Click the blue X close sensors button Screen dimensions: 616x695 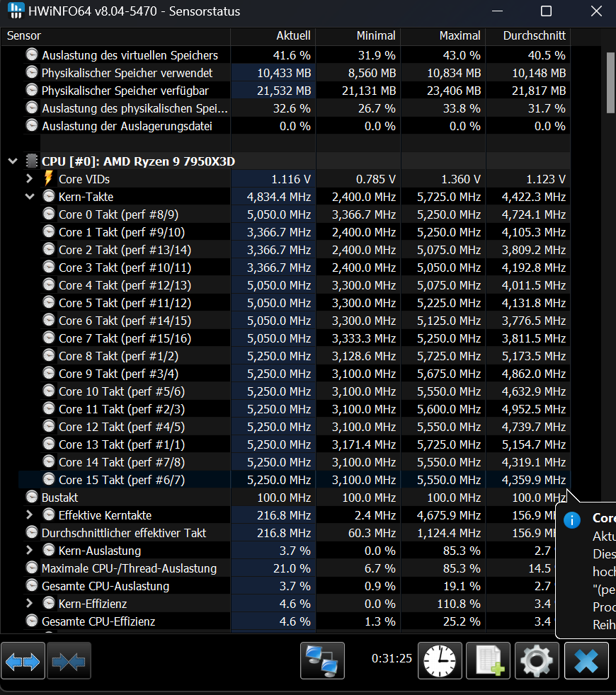(586, 661)
